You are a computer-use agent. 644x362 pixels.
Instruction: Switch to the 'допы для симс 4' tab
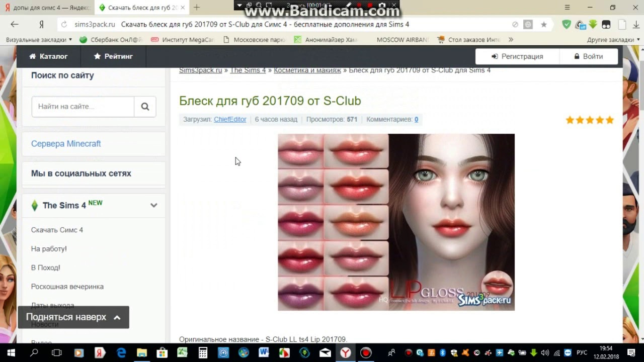(x=47, y=8)
